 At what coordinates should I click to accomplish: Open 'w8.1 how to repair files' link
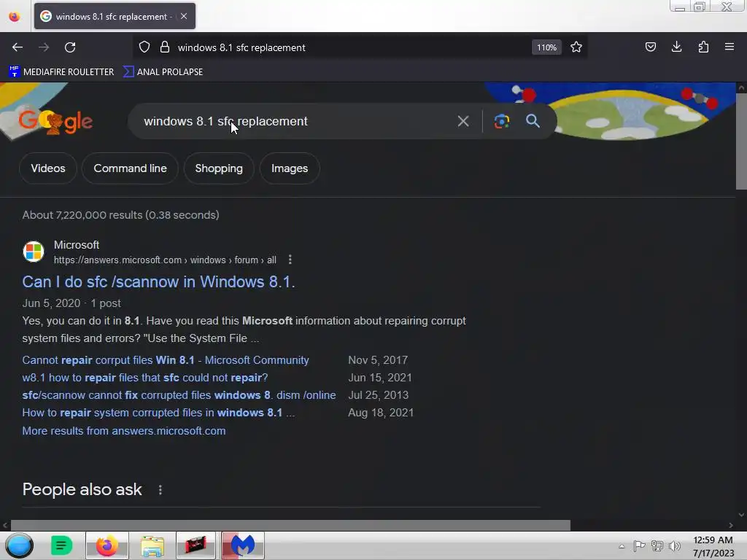pos(145,378)
